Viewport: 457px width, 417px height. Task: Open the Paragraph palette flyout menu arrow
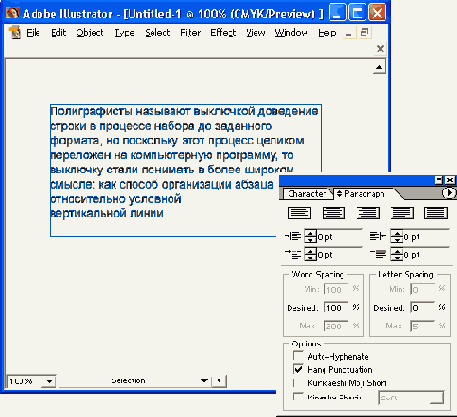pyautogui.click(x=449, y=193)
